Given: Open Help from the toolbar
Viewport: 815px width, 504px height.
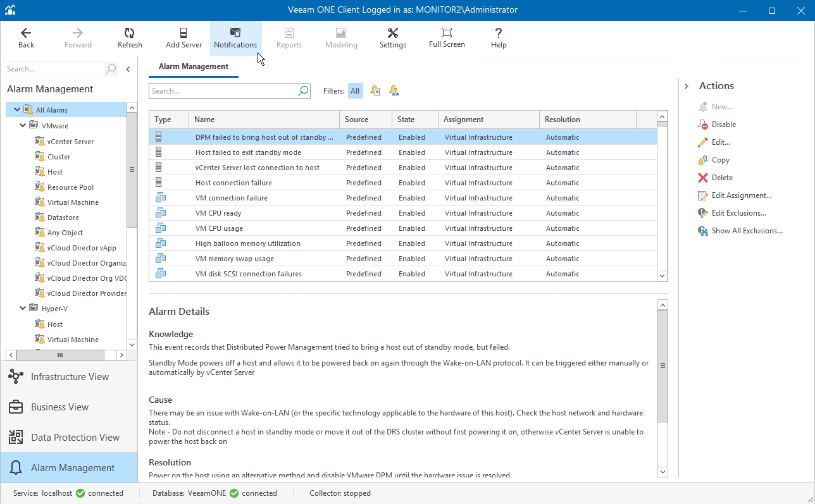Looking at the screenshot, I should tap(498, 37).
